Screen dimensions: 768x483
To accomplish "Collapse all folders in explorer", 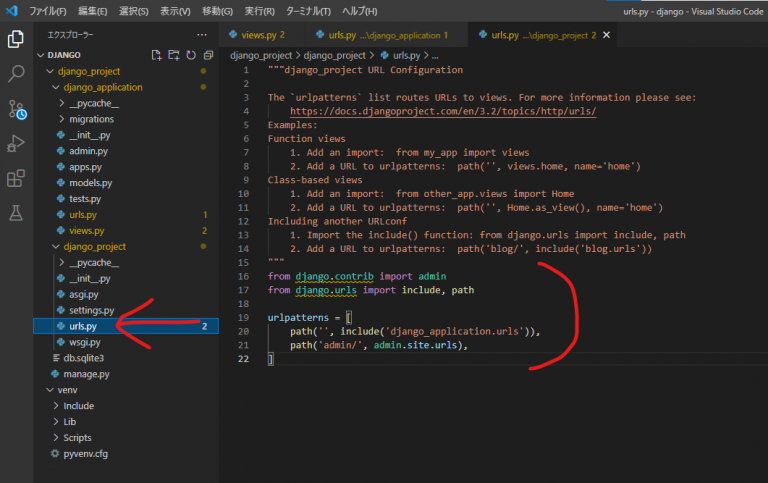I will 208,55.
